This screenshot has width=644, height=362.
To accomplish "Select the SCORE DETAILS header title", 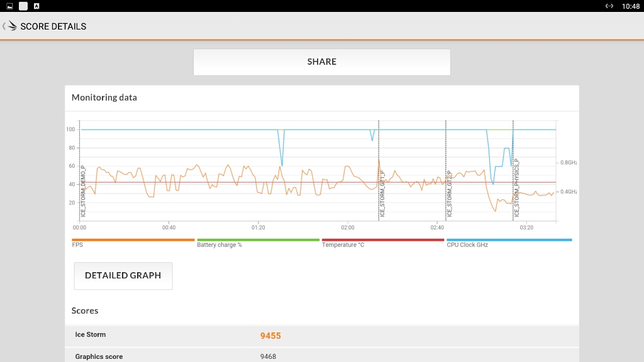I will (x=53, y=26).
